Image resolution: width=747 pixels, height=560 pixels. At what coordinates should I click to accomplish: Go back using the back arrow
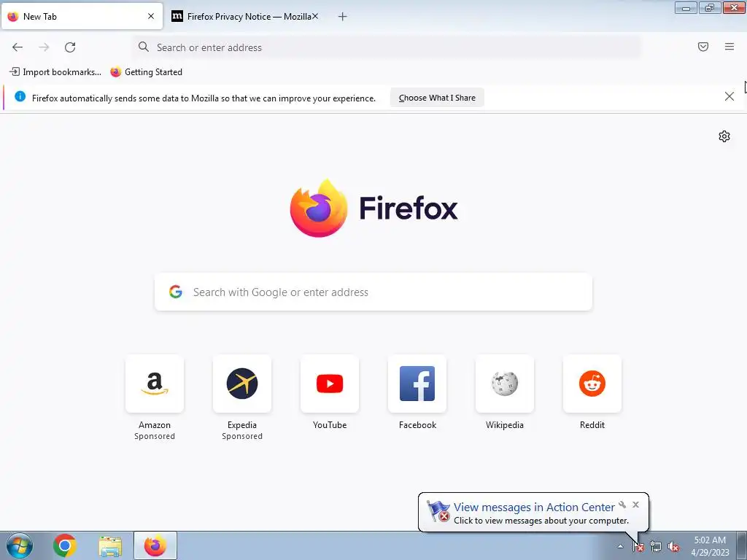18,47
